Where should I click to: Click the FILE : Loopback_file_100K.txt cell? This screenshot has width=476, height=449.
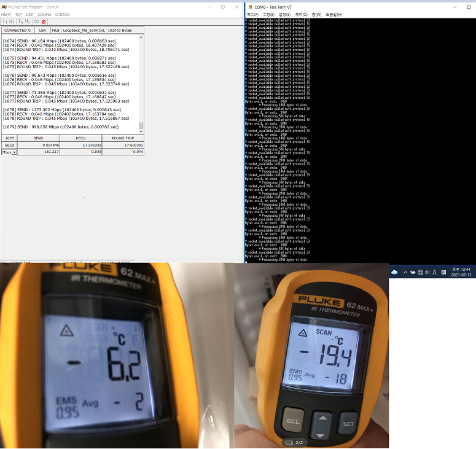pyautogui.click(x=97, y=30)
